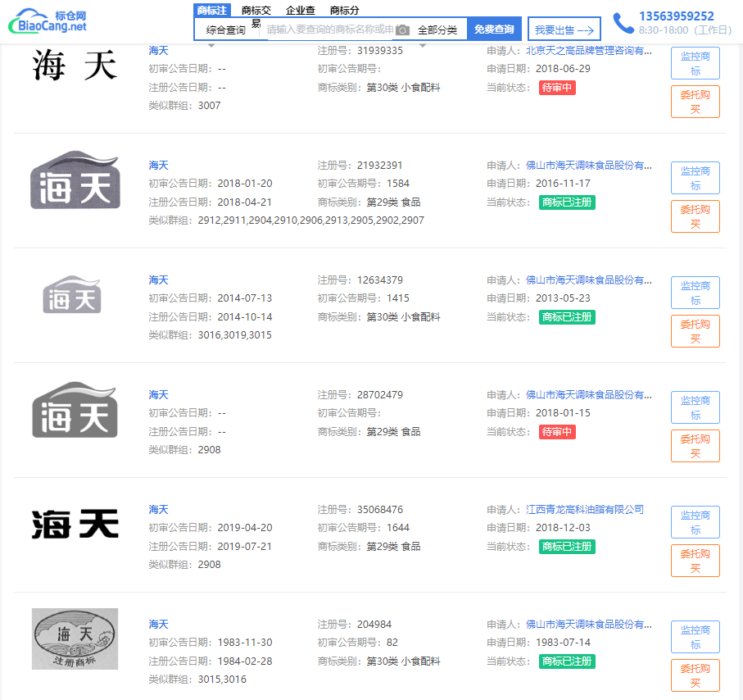Click the BiaoCang.net logo

pyautogui.click(x=48, y=21)
